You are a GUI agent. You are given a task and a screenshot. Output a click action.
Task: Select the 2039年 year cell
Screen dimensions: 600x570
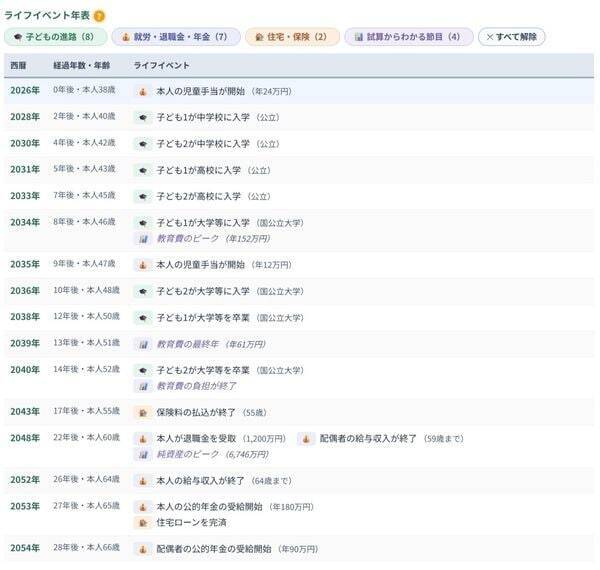[25, 343]
